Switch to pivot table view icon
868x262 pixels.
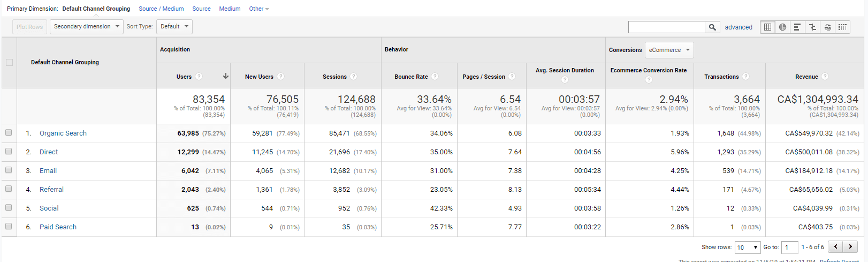(x=842, y=27)
